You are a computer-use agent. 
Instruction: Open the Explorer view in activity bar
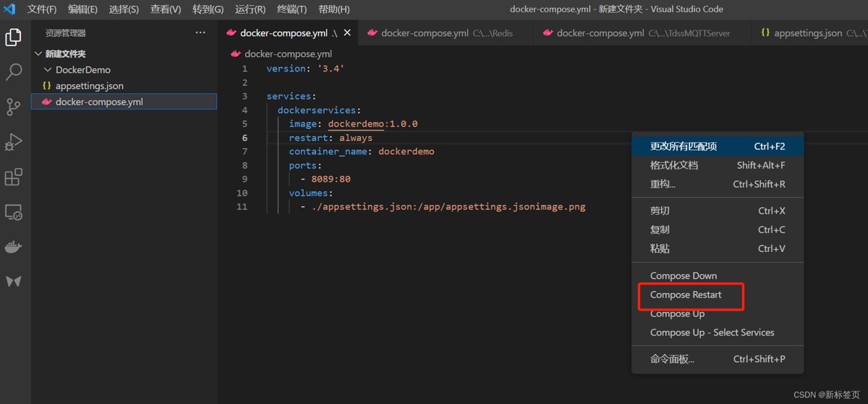coord(14,37)
